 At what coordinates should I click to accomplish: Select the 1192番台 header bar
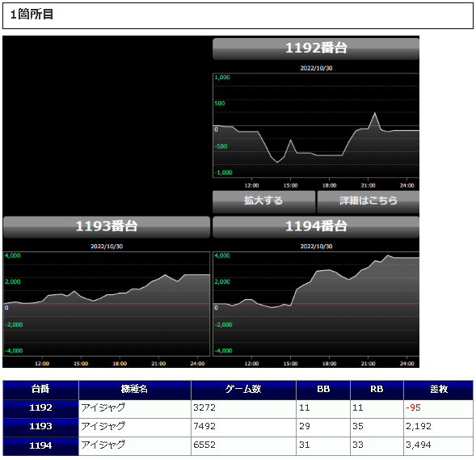pos(316,49)
